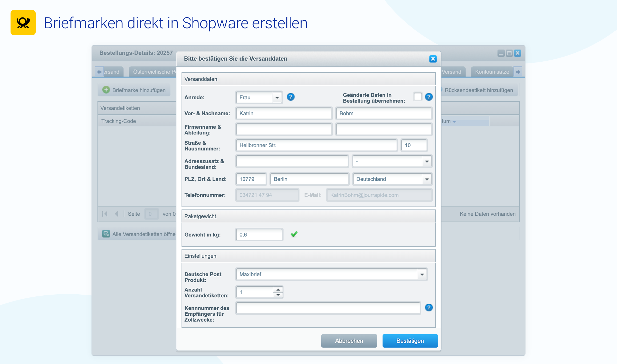Click help icon beside Geänderte Daten checkbox
The height and width of the screenshot is (364, 617).
429,97
